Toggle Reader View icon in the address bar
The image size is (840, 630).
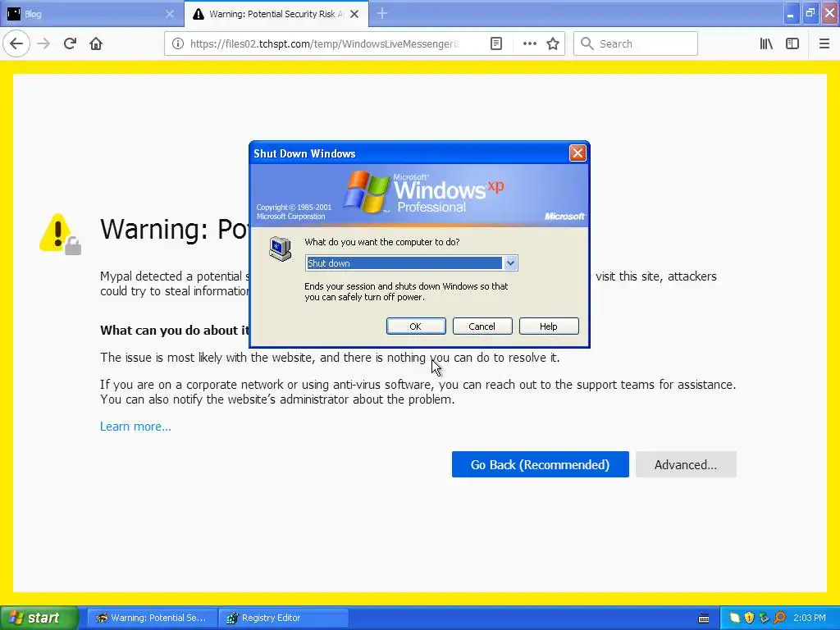pyautogui.click(x=496, y=43)
